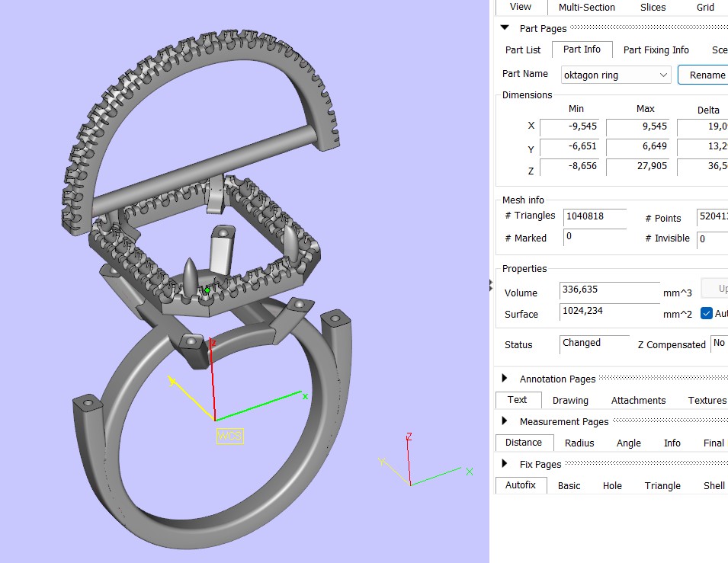This screenshot has height=563, width=728.
Task: Click the Points count field
Action: (712, 217)
